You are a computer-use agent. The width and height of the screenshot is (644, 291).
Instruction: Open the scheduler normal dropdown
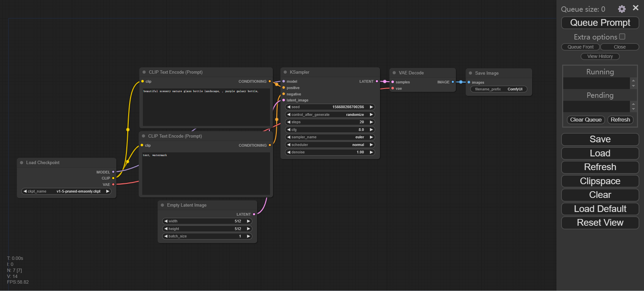point(330,145)
